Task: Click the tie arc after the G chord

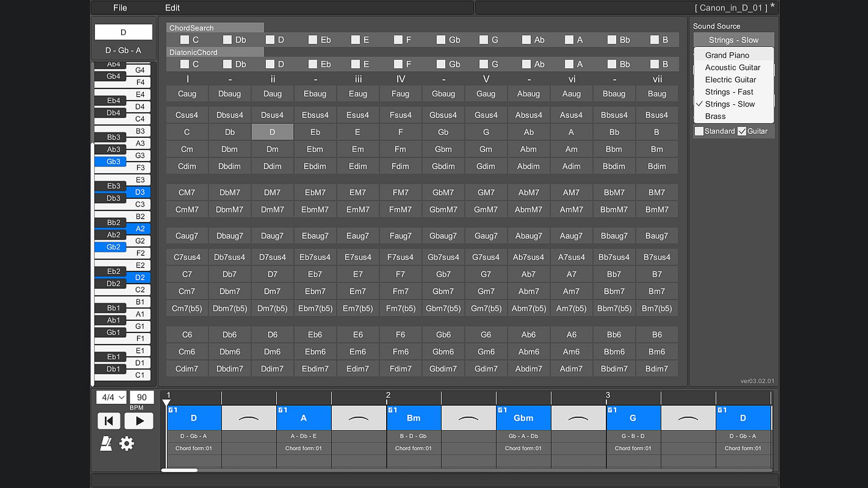Action: [688, 418]
